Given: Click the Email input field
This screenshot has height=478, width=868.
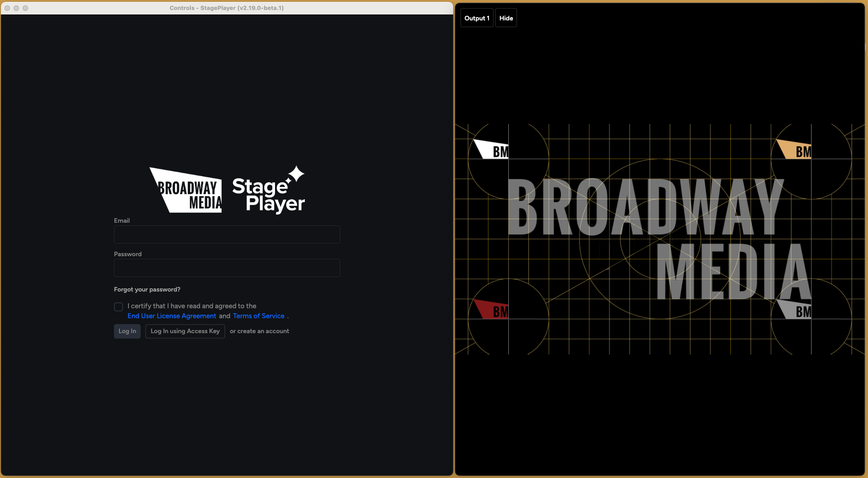Looking at the screenshot, I should [x=227, y=234].
